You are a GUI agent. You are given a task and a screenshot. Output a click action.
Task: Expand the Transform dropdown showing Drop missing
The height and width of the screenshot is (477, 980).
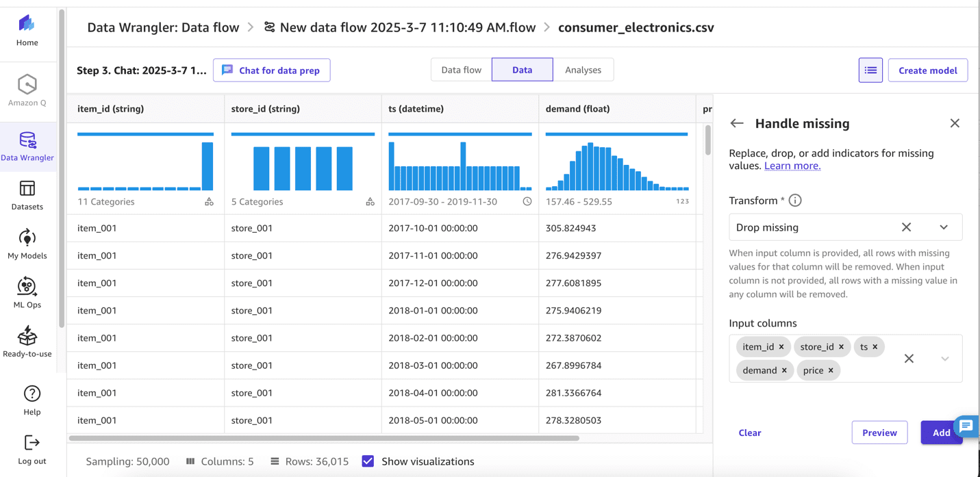pyautogui.click(x=944, y=227)
